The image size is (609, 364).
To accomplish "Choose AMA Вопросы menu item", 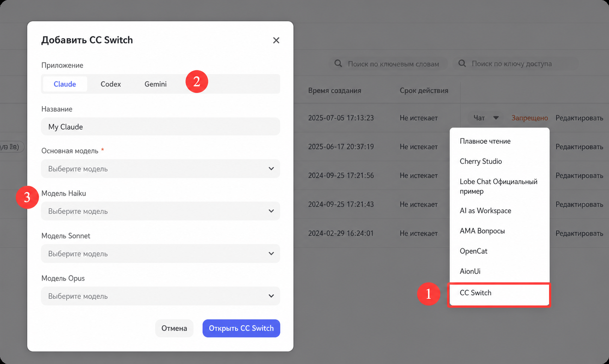I will tap(500, 231).
